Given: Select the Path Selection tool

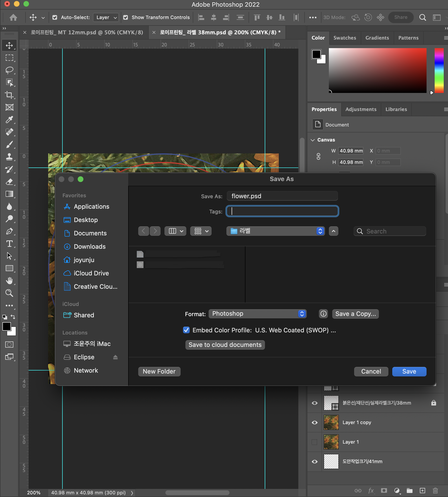Looking at the screenshot, I should pyautogui.click(x=9, y=256).
